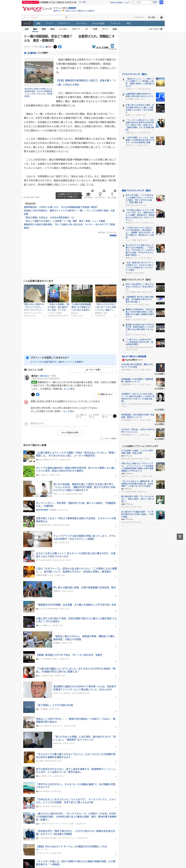This screenshot has height=868, width=186.
Task: Open the Yahoo! JAPAN link in top bar
Action: coord(116,2)
